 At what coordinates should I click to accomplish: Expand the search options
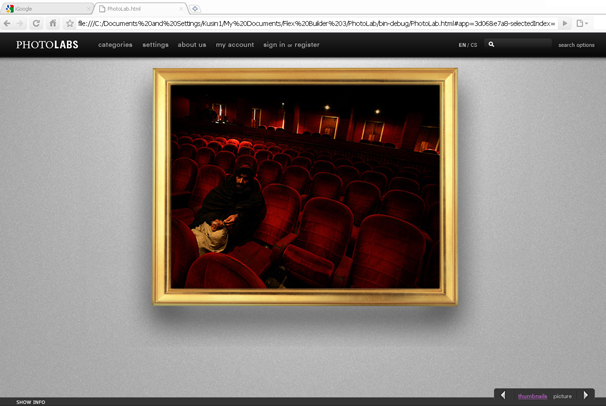pyautogui.click(x=576, y=45)
